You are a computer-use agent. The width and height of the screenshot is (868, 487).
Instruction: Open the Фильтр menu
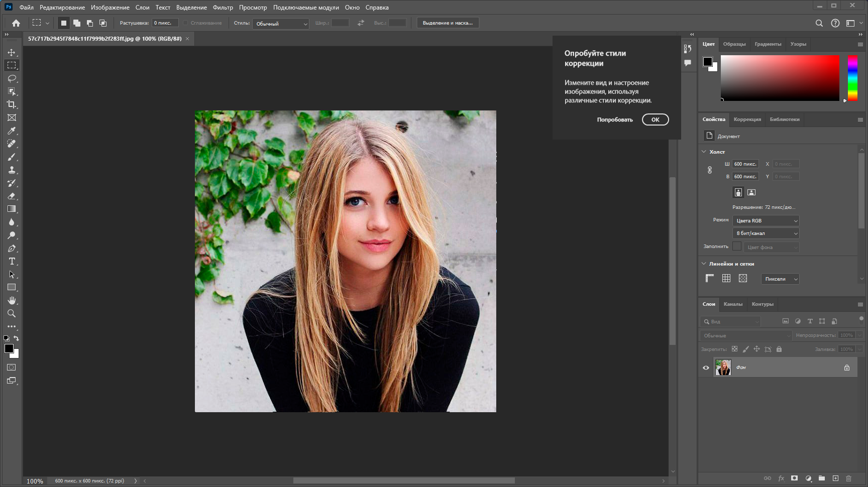click(x=223, y=8)
